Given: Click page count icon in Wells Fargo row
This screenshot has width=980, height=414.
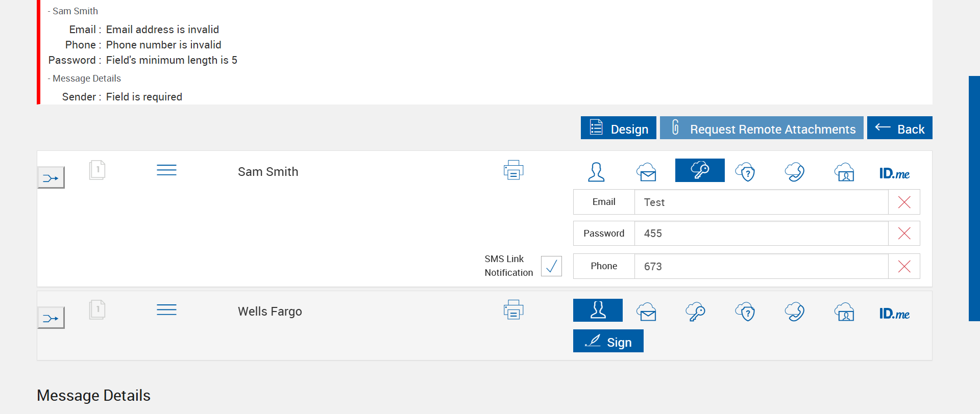Looking at the screenshot, I should 97,309.
